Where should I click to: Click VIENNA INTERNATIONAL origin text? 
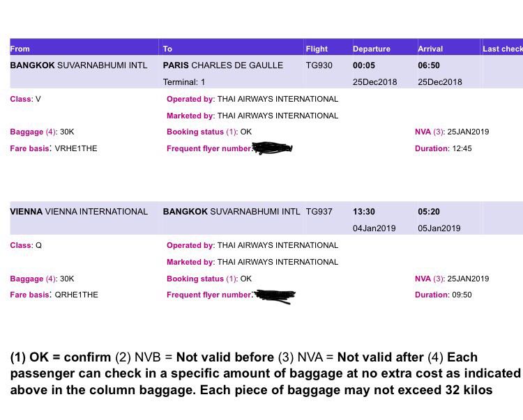(79, 212)
